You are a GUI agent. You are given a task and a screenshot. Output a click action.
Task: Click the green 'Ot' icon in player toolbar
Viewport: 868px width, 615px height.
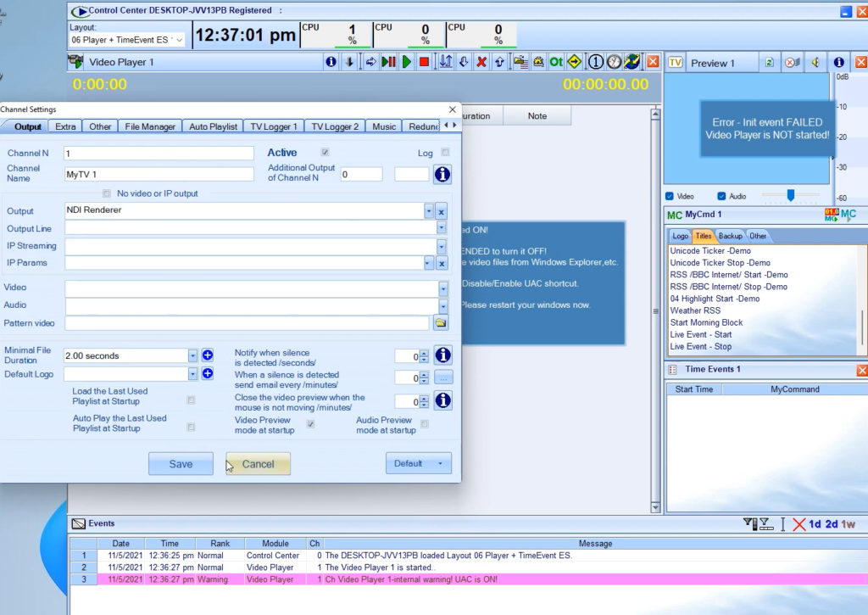(x=556, y=62)
